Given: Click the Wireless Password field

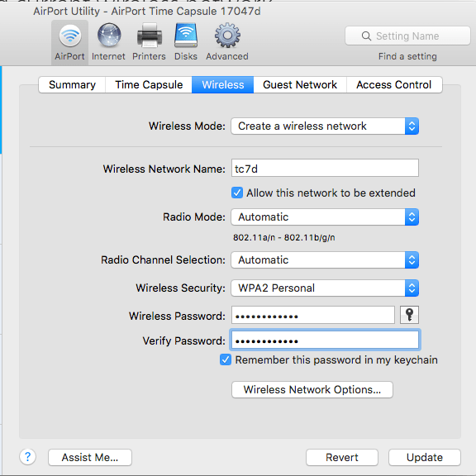Looking at the screenshot, I should pyautogui.click(x=313, y=315).
